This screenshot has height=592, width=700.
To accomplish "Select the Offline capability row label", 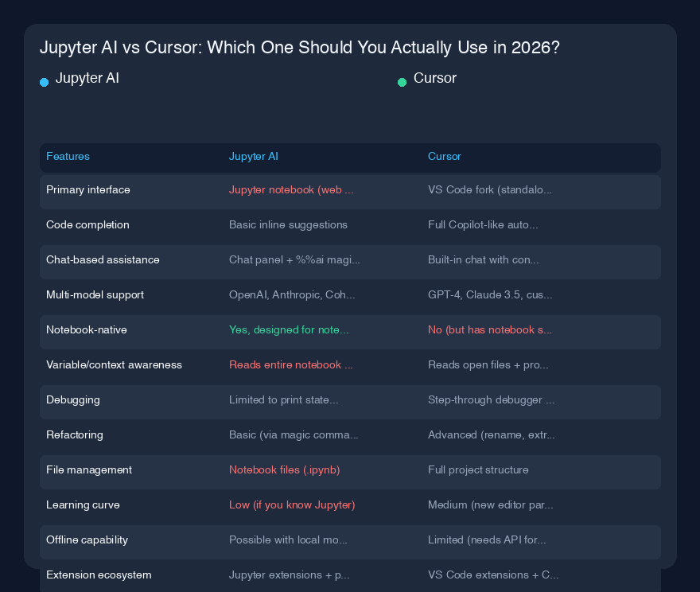I will point(87,540).
